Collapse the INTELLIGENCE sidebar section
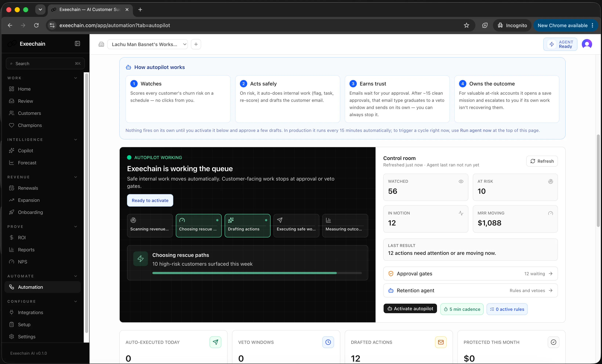This screenshot has height=364, width=602. pyautogui.click(x=75, y=139)
